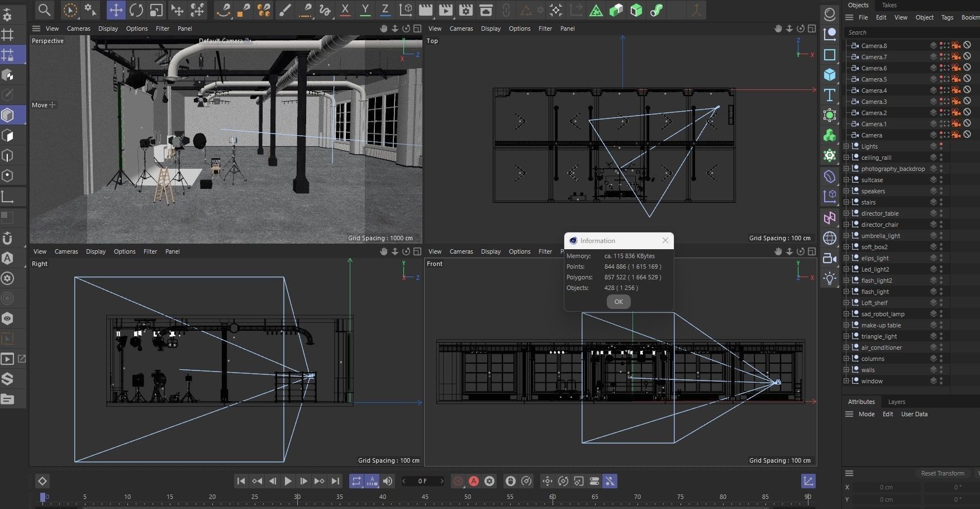Click Record Active Objects button
980x509 pixels.
(458, 481)
